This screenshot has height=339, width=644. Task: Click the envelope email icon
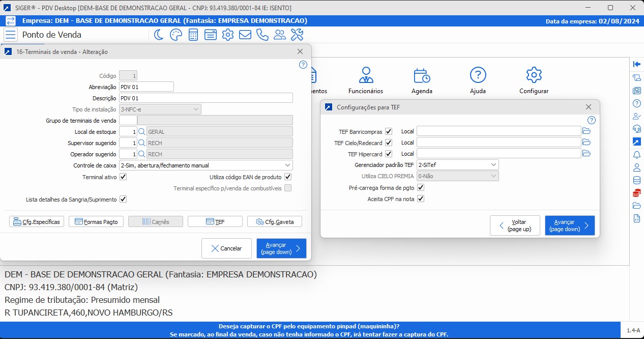coord(245,35)
